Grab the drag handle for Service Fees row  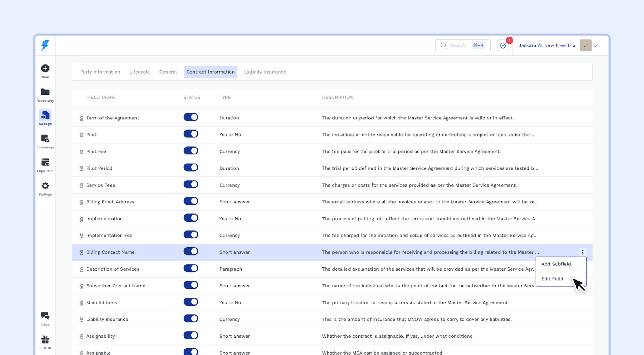[x=81, y=185]
